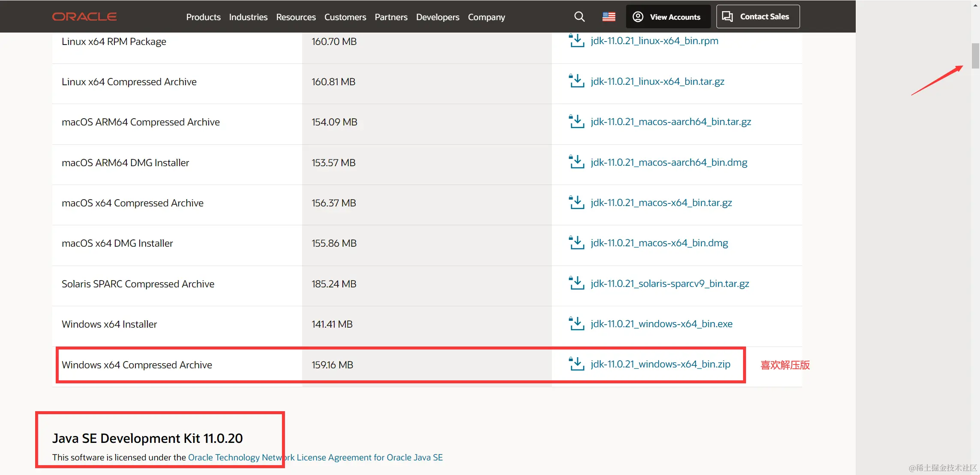980x475 pixels.
Task: Click download icon for linux-x64_bin.tar.gz
Action: pyautogui.click(x=576, y=81)
